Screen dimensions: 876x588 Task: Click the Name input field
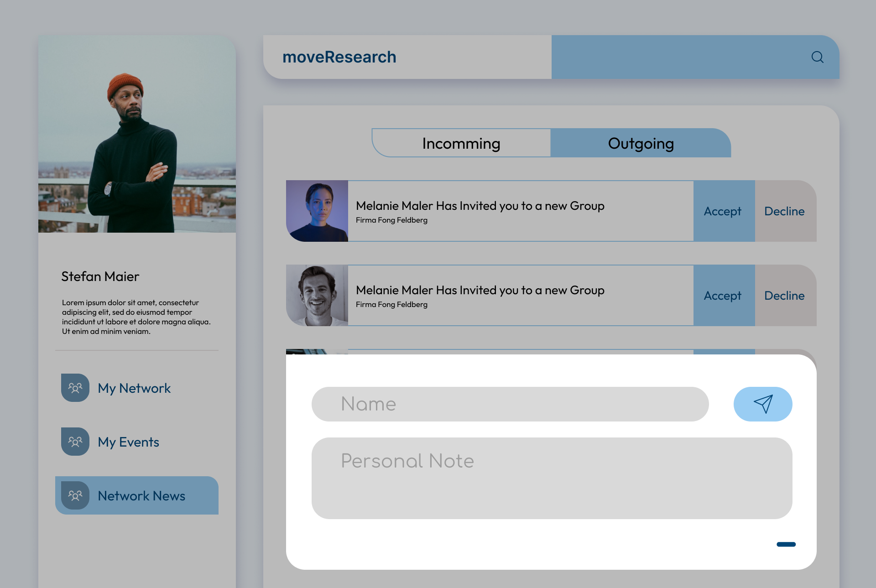(510, 404)
